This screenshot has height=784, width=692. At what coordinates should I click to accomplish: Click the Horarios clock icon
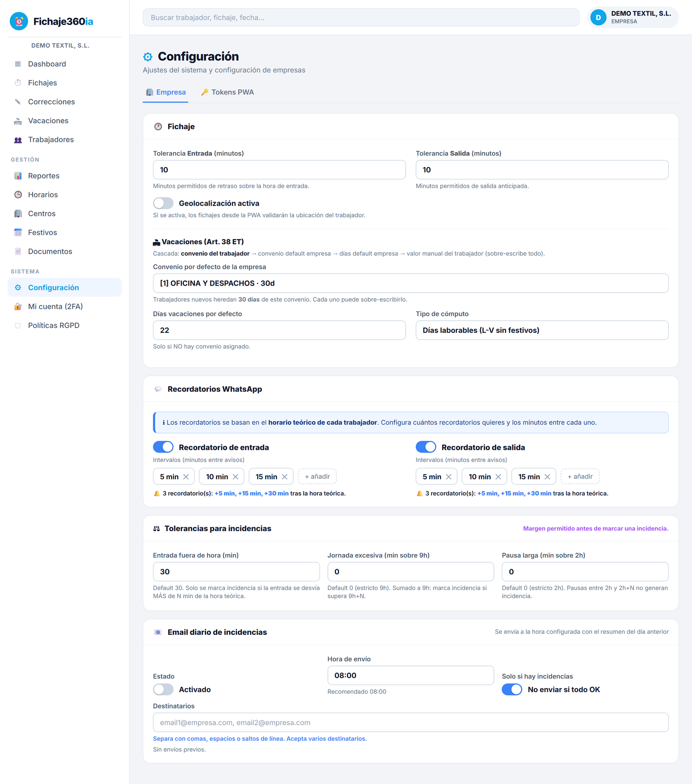(x=18, y=195)
